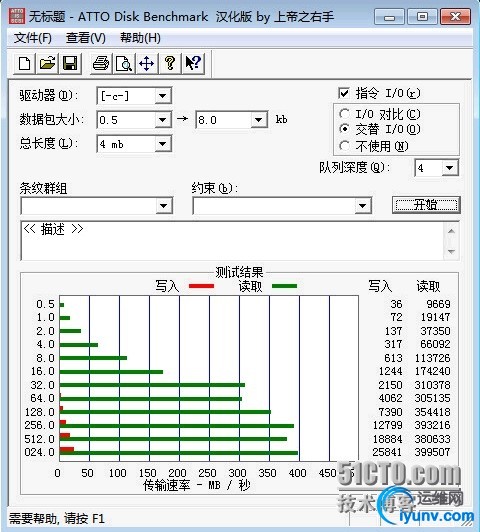Click the red 写入 legend swatch
This screenshot has width=480, height=532.
coord(201,286)
